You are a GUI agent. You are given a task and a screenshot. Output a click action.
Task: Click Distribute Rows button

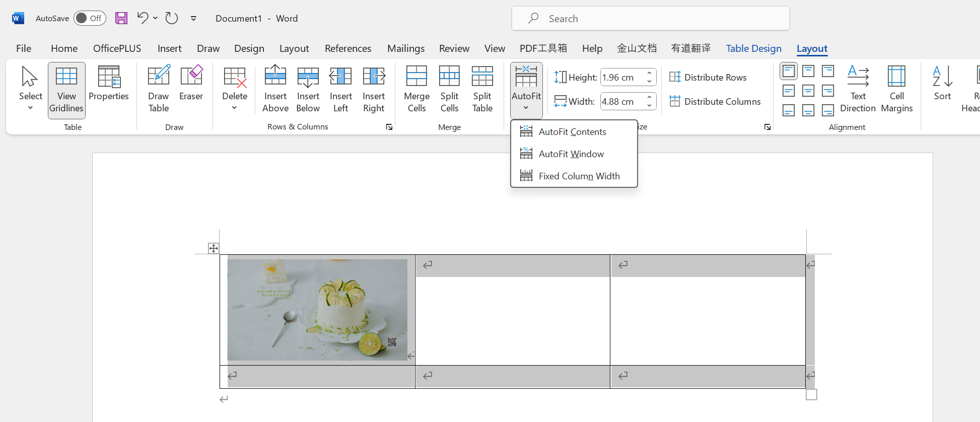(708, 77)
